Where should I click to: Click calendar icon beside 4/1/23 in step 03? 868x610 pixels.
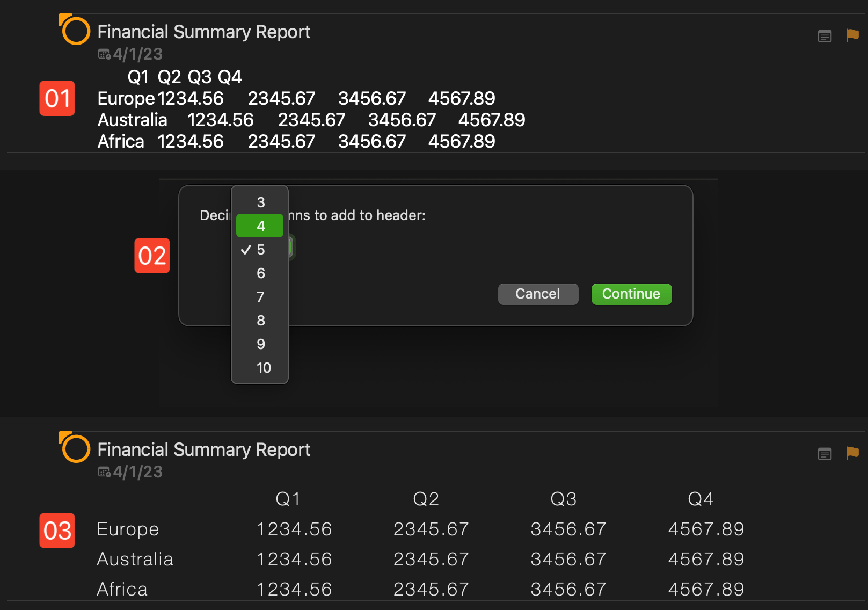tap(104, 472)
